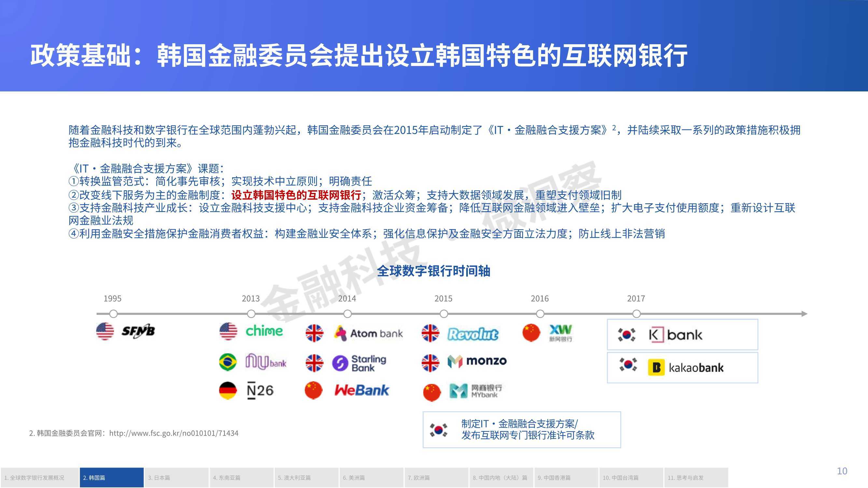The image size is (868, 488).
Task: Click the 全球数字银行时间轴 heading
Action: tap(433, 271)
